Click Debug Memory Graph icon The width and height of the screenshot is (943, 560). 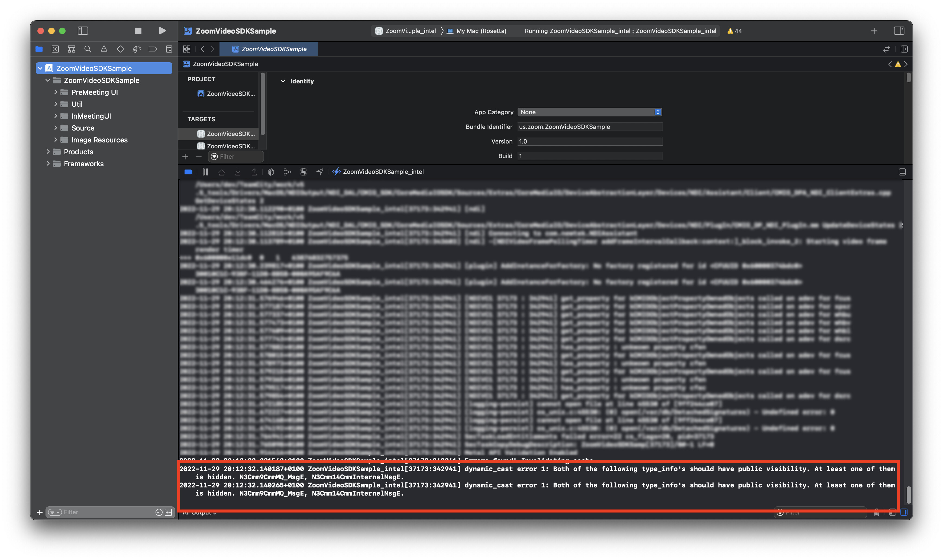pos(287,172)
